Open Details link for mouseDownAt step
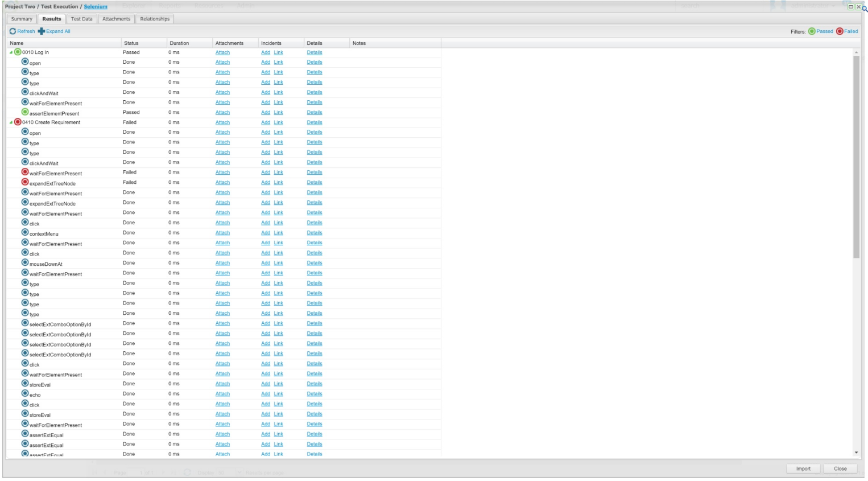 [x=314, y=263]
